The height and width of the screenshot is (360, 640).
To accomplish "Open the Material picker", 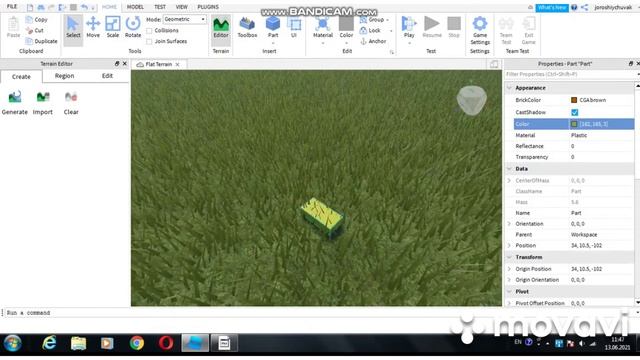I will point(323,27).
